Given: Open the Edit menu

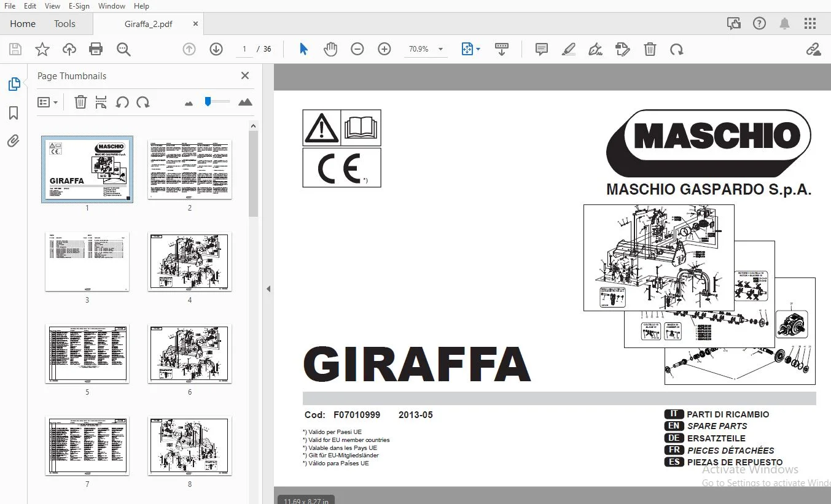Looking at the screenshot, I should [30, 6].
